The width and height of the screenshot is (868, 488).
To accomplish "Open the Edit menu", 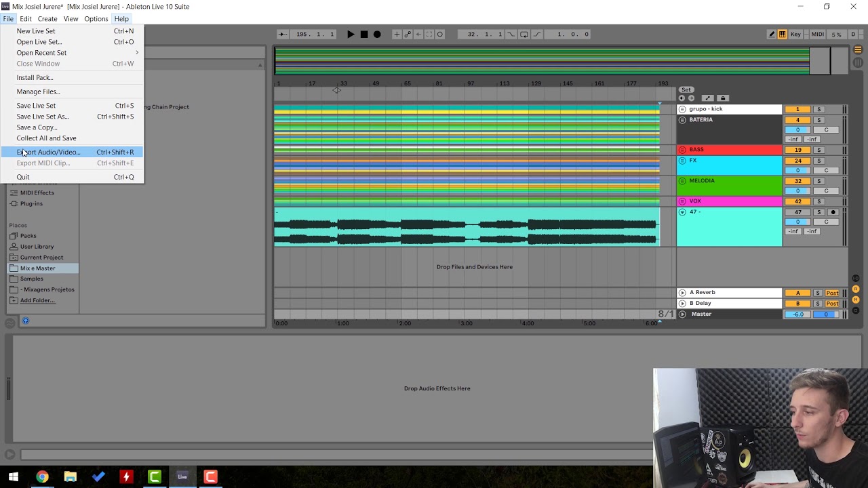I will 25,19.
